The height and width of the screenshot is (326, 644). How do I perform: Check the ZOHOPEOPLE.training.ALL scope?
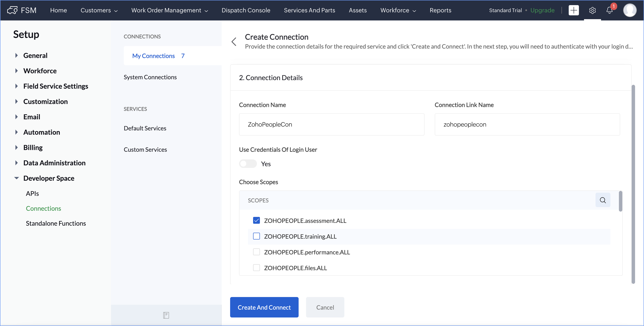coord(256,236)
